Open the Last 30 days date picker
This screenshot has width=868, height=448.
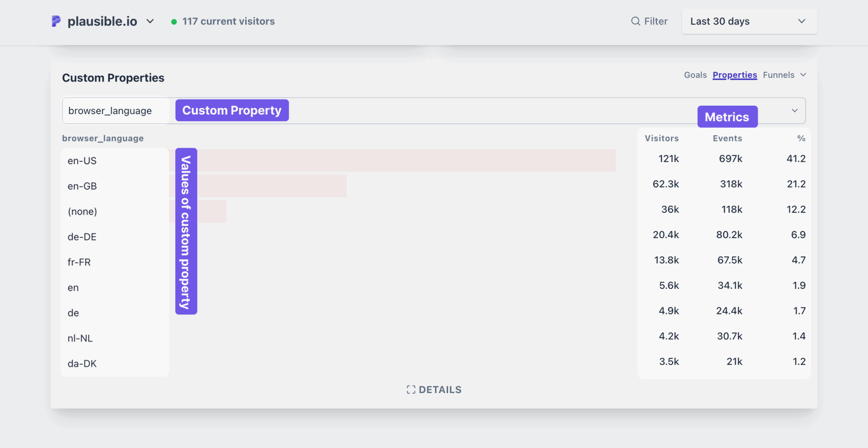point(749,21)
